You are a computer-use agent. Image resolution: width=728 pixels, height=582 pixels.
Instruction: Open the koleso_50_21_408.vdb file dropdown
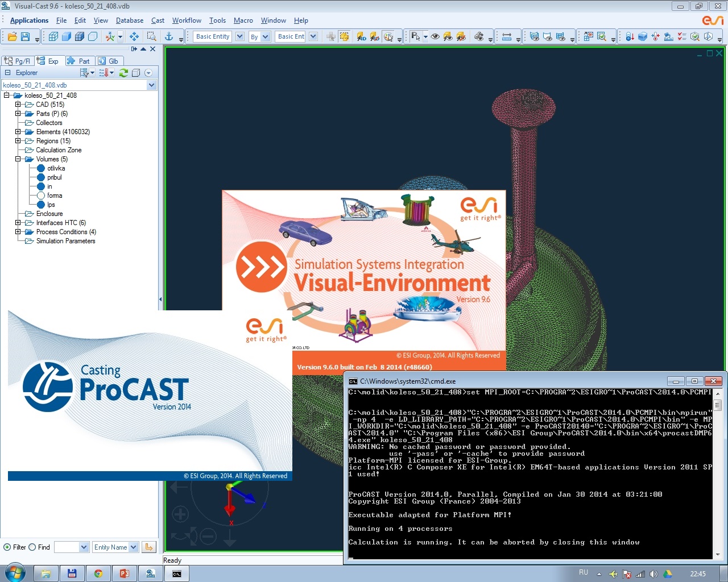pyautogui.click(x=151, y=85)
